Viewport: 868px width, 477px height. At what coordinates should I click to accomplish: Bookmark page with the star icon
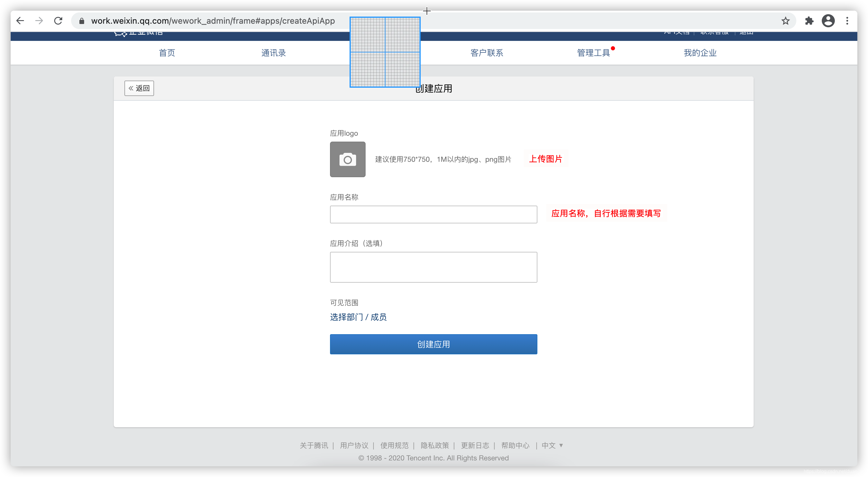[785, 21]
